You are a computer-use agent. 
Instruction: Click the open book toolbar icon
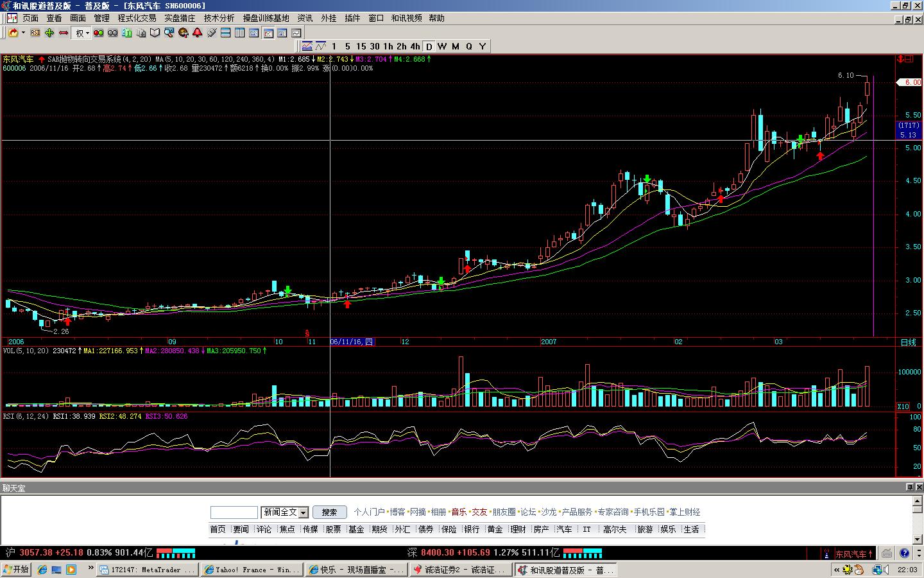click(x=155, y=33)
